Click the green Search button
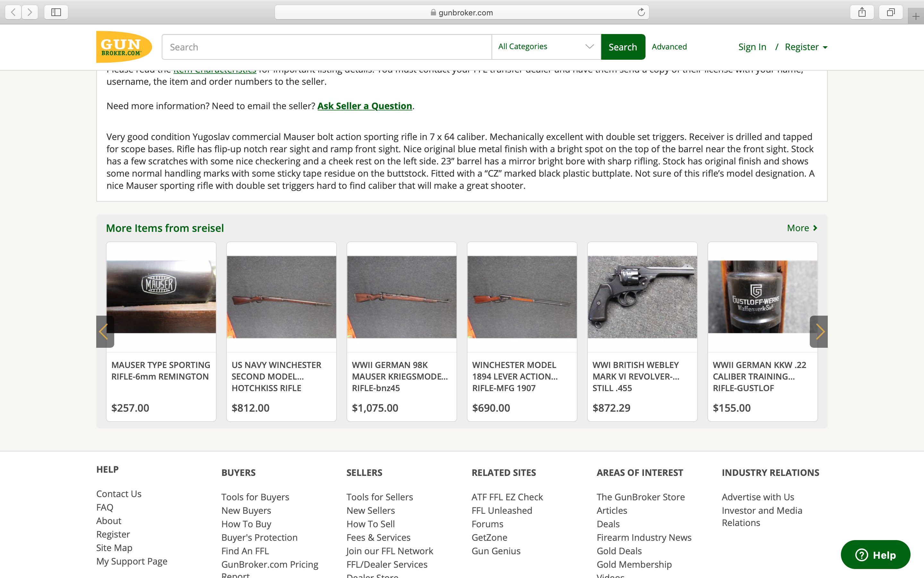Screen dimensions: 924x578 pyautogui.click(x=623, y=47)
